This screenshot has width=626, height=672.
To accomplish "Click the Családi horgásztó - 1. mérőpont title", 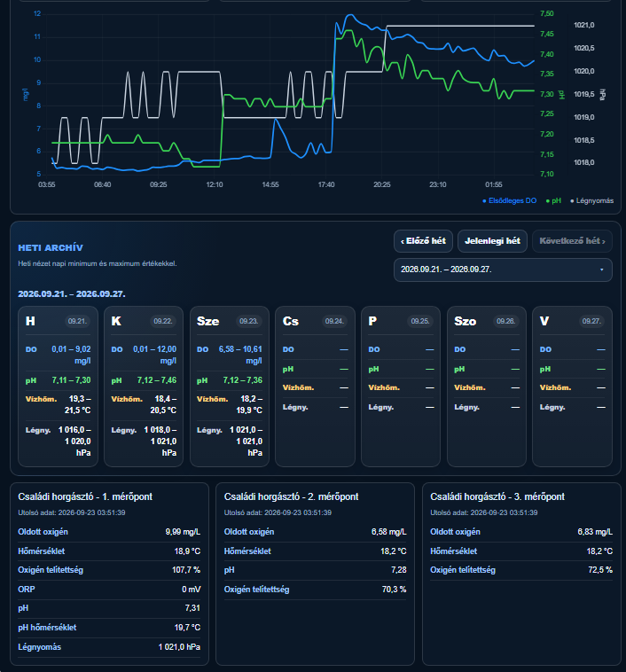I will coord(85,496).
